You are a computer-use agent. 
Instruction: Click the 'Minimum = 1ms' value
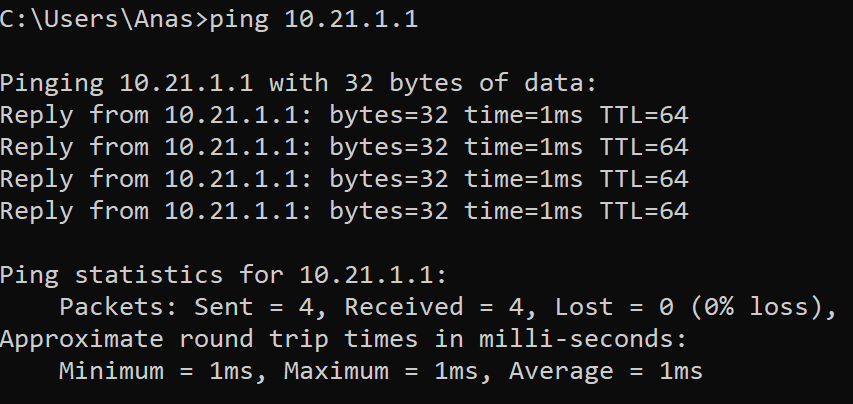pyautogui.click(x=164, y=371)
